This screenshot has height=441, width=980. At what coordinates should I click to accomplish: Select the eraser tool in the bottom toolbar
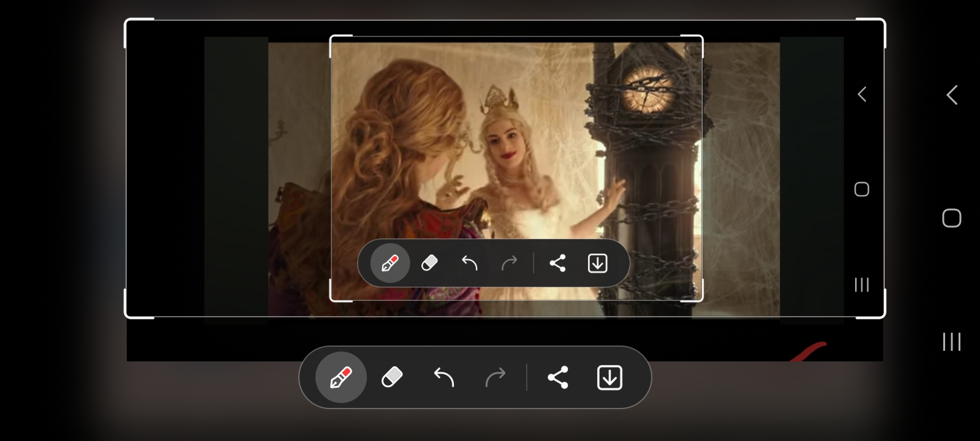pos(392,377)
